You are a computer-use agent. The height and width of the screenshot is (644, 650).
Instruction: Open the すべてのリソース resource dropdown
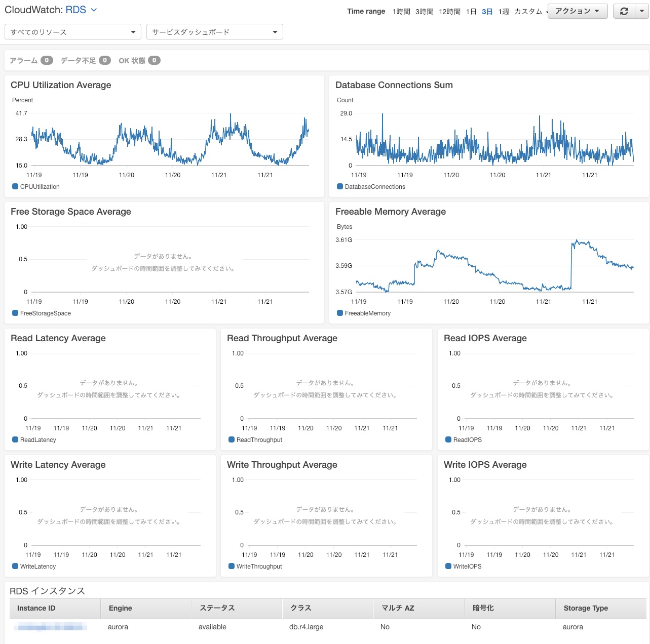[73, 31]
